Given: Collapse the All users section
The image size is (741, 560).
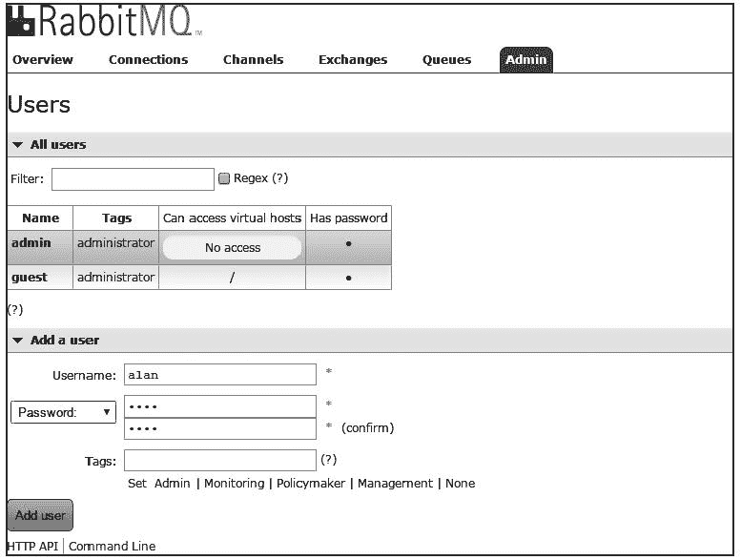Looking at the screenshot, I should (50, 145).
